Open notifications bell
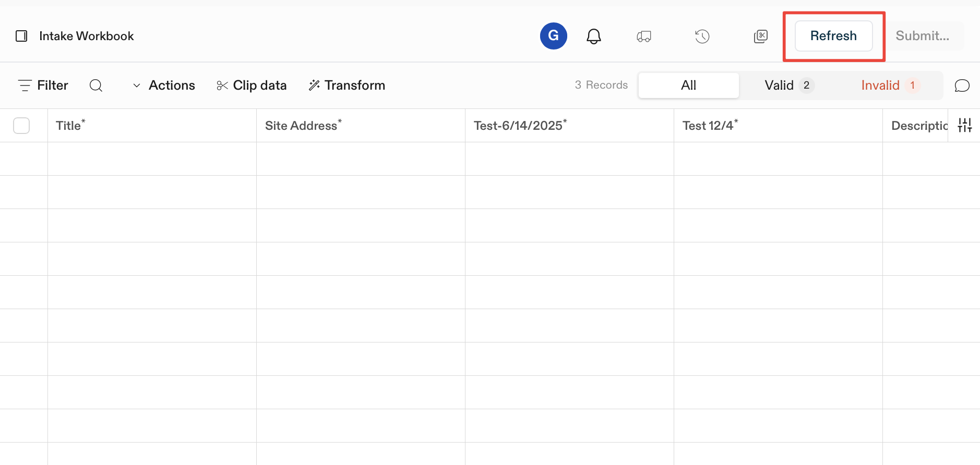The width and height of the screenshot is (980, 465). tap(594, 36)
